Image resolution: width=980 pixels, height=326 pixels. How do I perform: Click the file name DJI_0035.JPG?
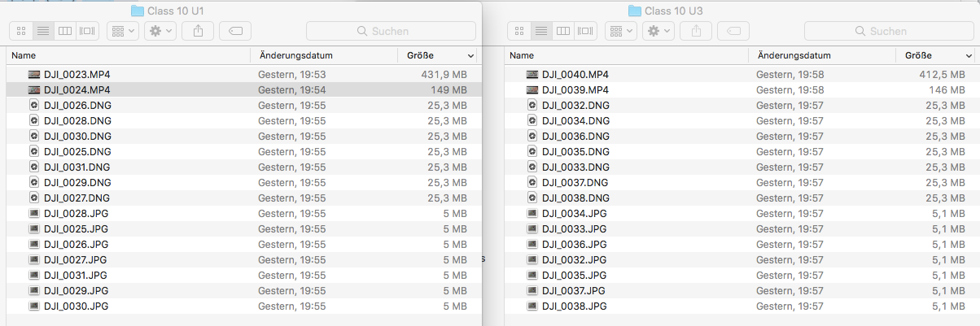[x=575, y=275]
